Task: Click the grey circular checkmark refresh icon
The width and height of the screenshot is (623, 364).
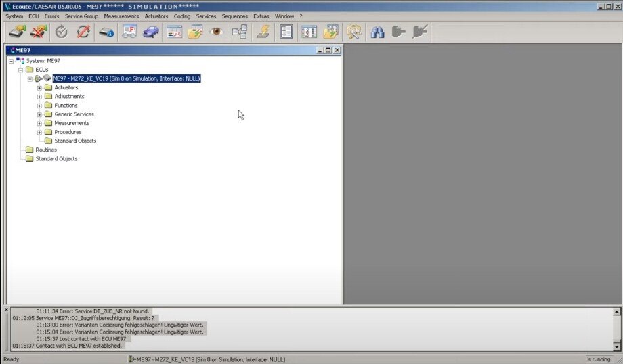Action: [x=61, y=32]
